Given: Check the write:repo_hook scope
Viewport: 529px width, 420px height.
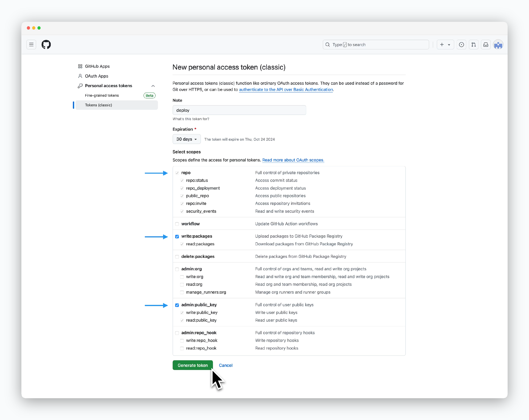Looking at the screenshot, I should [182, 341].
